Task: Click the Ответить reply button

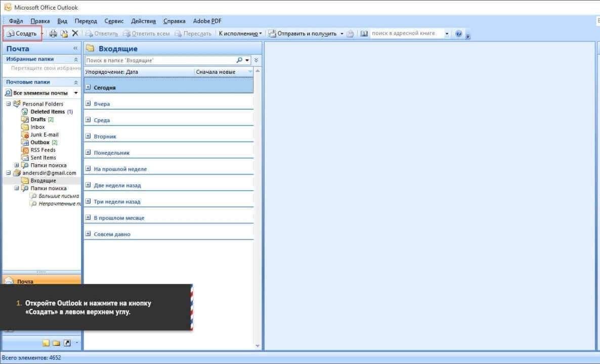Action: click(102, 34)
